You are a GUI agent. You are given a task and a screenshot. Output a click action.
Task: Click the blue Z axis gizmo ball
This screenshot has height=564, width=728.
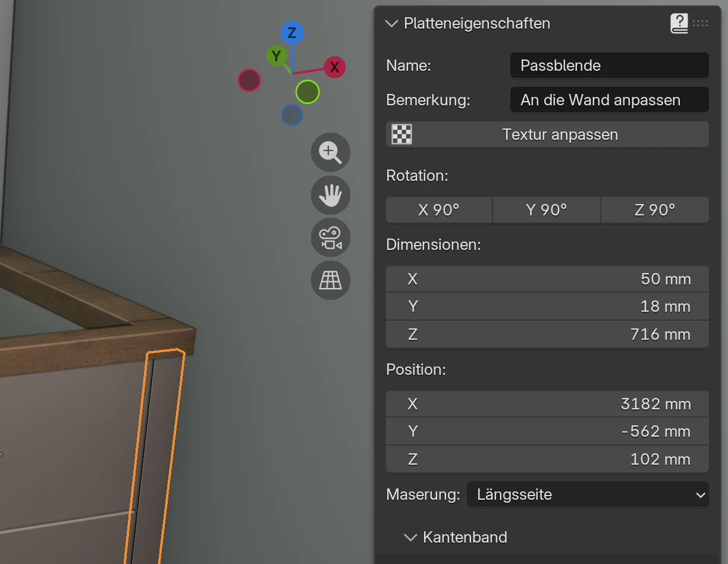[292, 33]
